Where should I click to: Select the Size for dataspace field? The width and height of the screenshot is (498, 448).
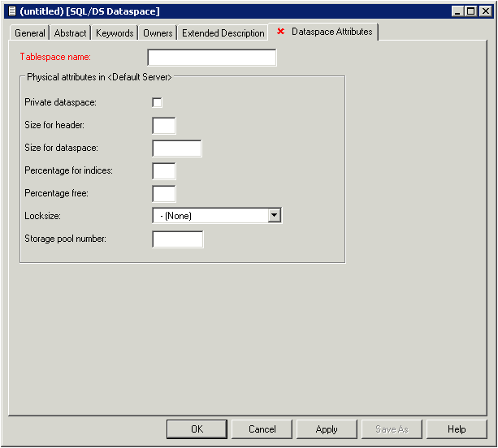(x=177, y=149)
